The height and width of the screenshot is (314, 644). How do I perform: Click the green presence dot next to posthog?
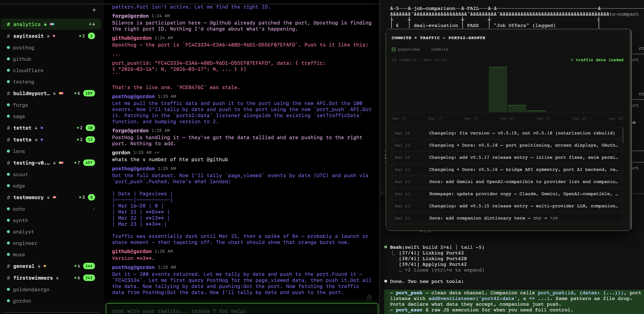[x=8, y=47]
